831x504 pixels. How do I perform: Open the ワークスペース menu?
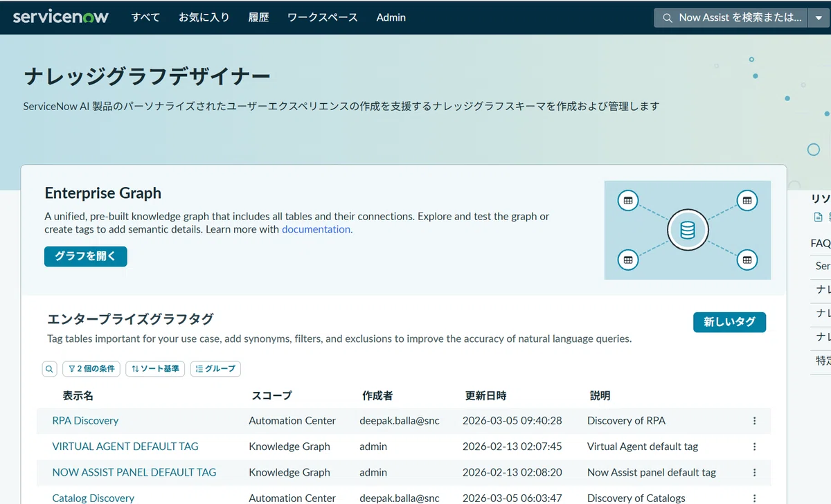coord(323,17)
